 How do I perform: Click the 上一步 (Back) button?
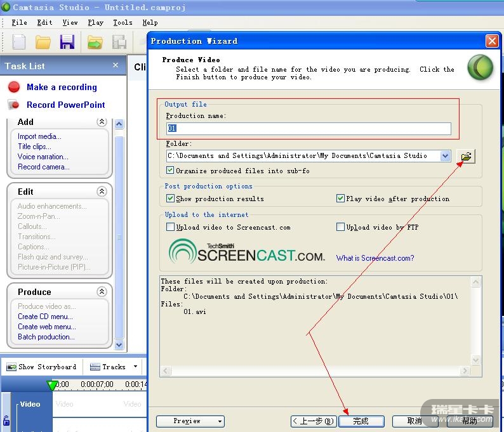[x=314, y=421]
